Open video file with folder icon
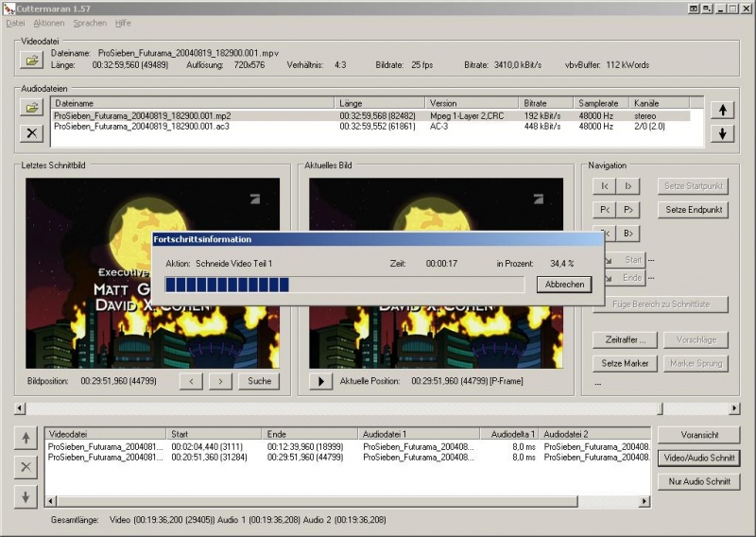Image resolution: width=756 pixels, height=537 pixels. [32, 61]
